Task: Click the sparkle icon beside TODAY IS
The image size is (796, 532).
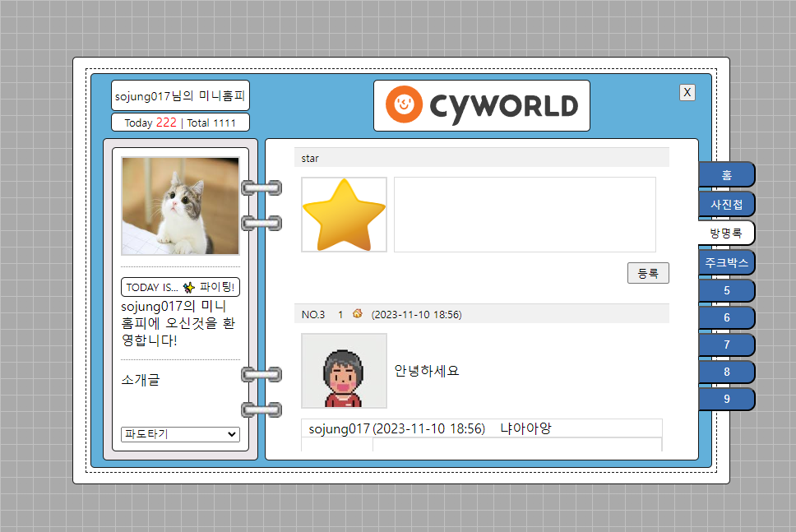Action: (x=189, y=287)
